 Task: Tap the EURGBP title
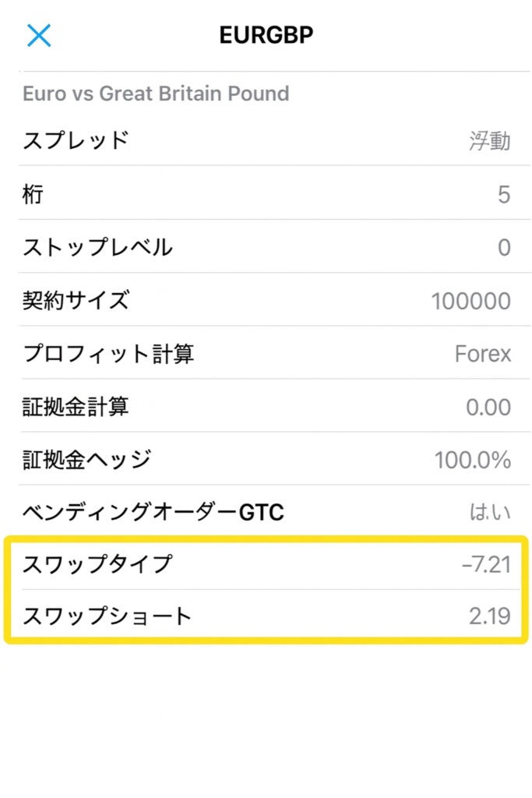(x=266, y=35)
